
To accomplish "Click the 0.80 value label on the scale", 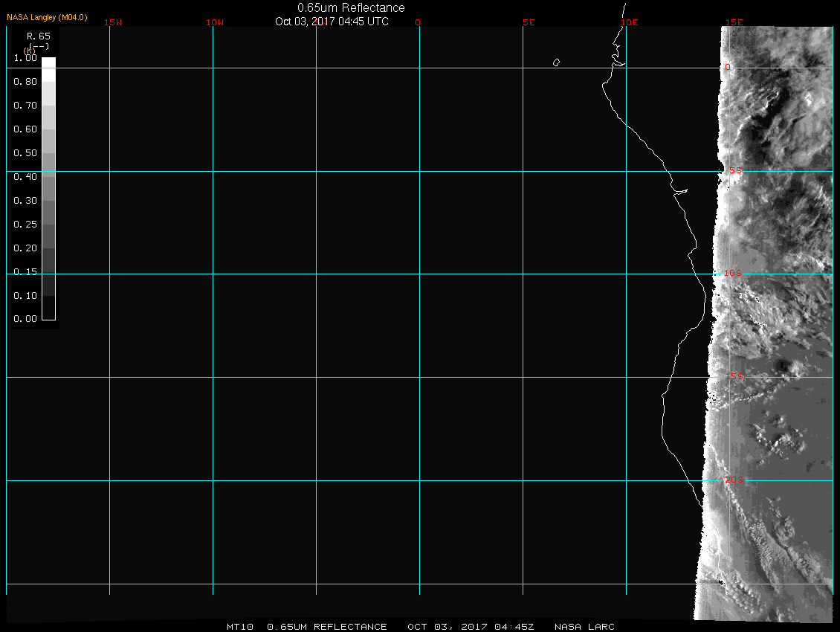I will pos(25,82).
